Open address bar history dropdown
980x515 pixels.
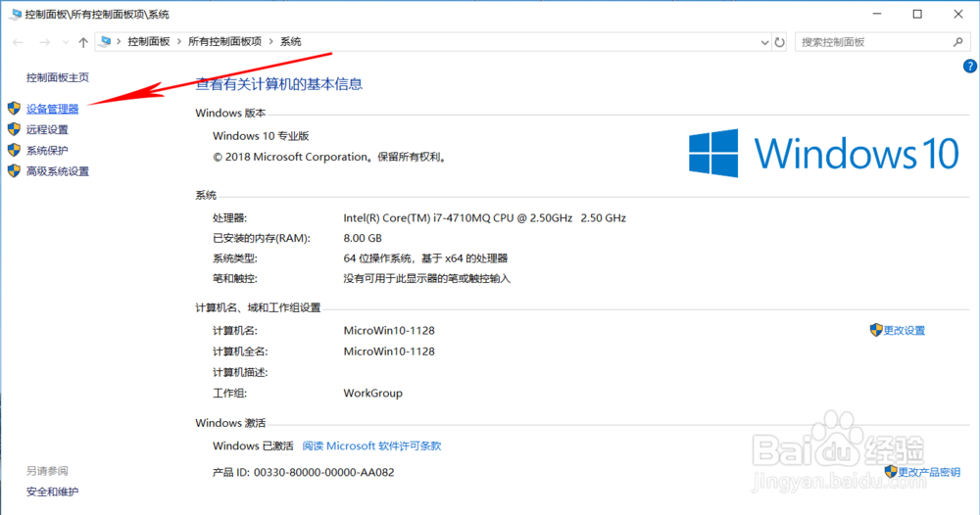[x=764, y=42]
